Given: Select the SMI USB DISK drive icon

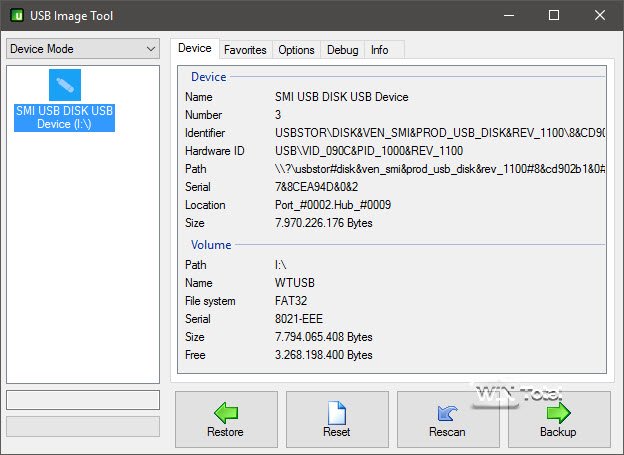Looking at the screenshot, I should tap(65, 85).
